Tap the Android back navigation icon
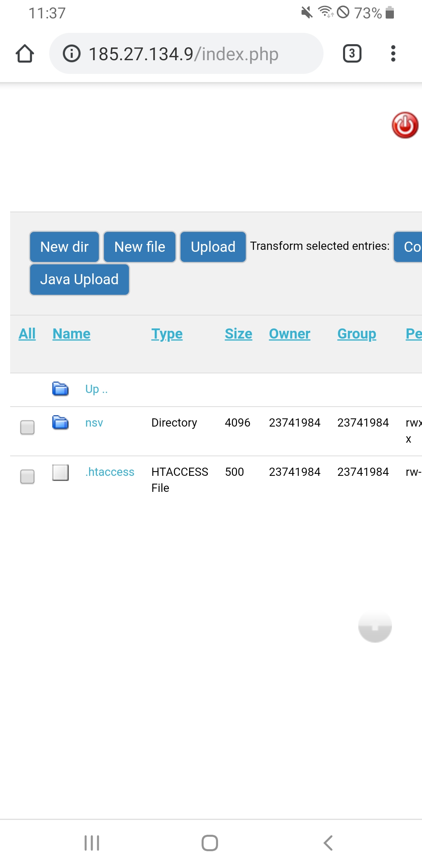 tap(328, 843)
